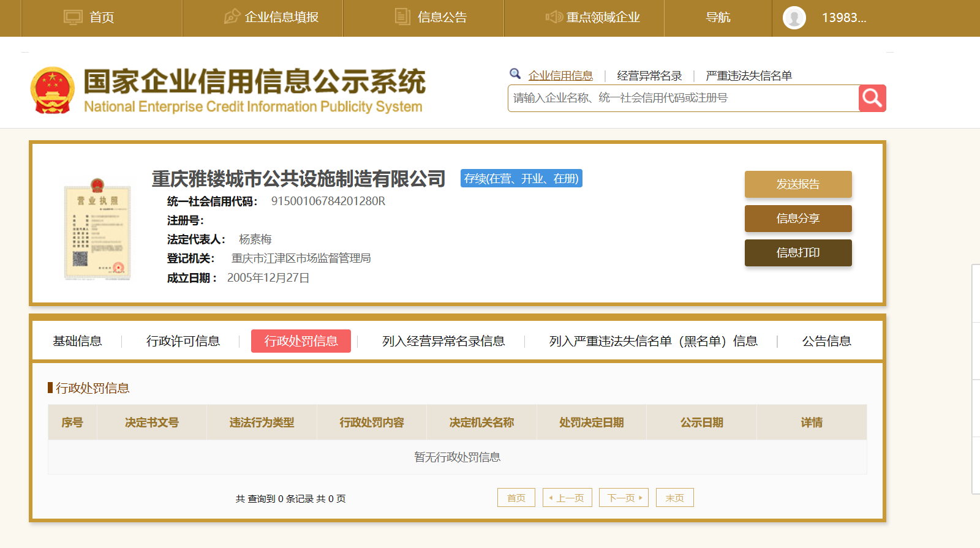980x548 pixels.
Task: Click 违法行为类型 column header
Action: (262, 422)
